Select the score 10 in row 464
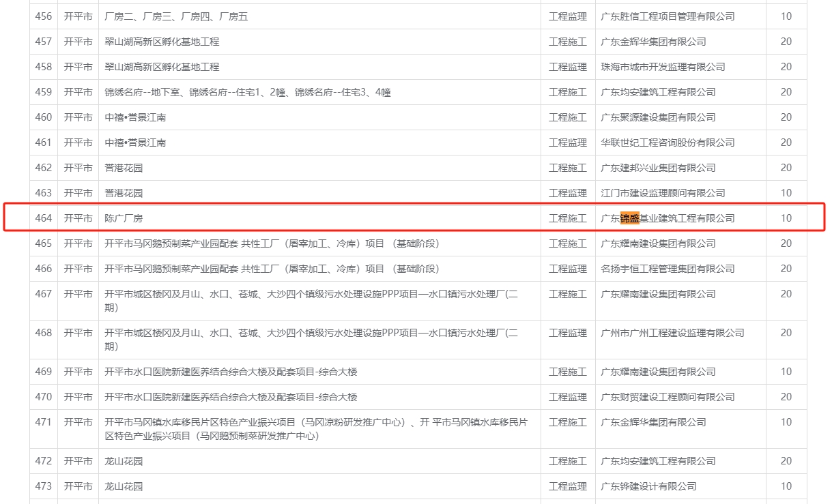The width and height of the screenshot is (832, 504). [x=786, y=218]
